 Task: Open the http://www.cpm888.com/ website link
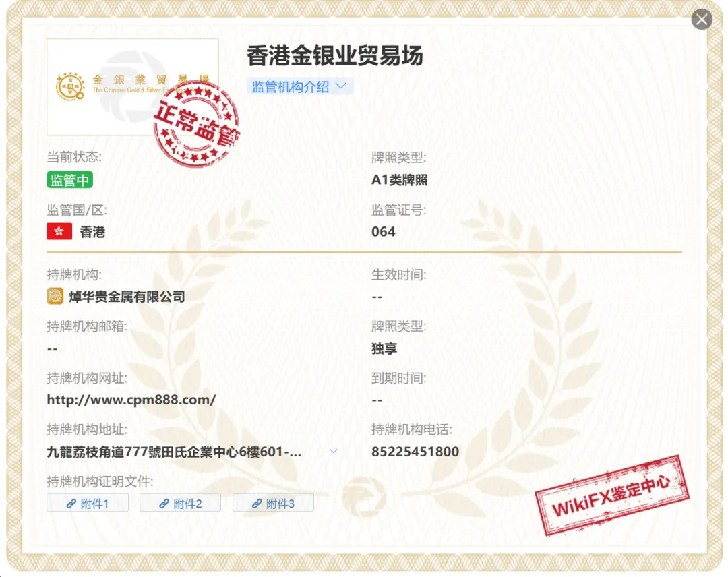(131, 400)
